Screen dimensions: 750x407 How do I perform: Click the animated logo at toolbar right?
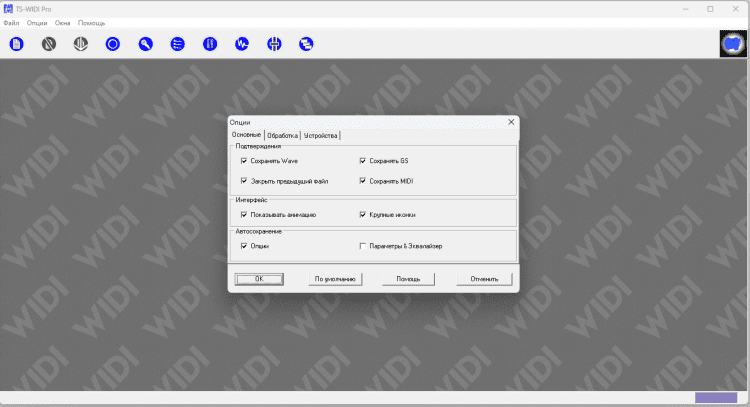733,44
